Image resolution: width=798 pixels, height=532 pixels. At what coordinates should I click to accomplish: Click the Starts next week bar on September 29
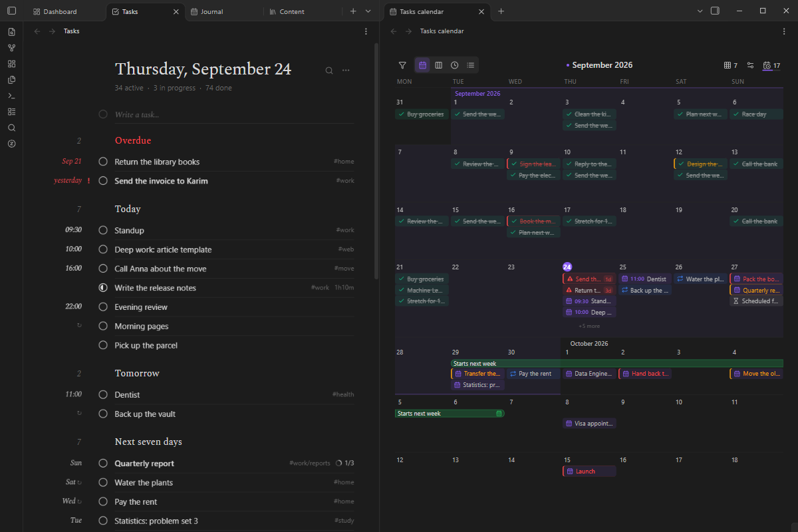617,364
